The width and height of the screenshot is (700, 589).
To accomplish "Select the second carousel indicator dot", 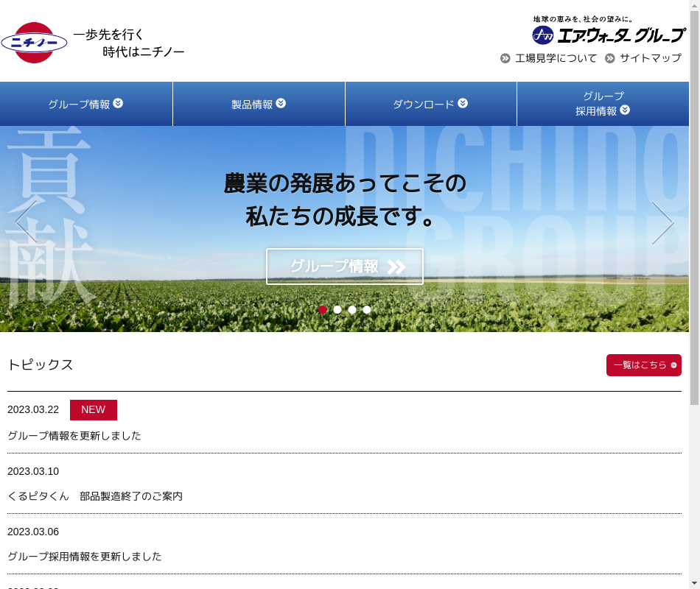I will click(x=337, y=310).
